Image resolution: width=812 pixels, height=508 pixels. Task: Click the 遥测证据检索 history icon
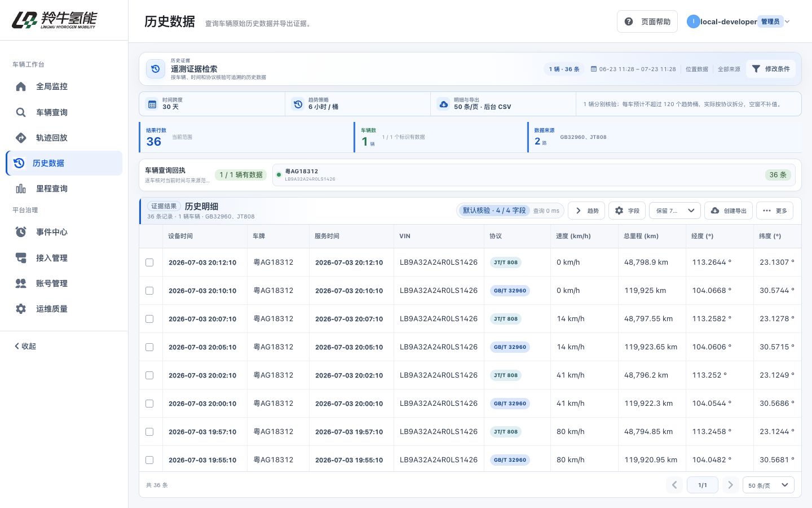tap(156, 69)
